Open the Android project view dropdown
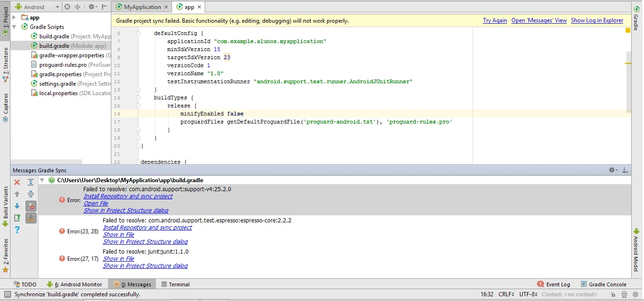The image size is (644, 301). [37, 7]
